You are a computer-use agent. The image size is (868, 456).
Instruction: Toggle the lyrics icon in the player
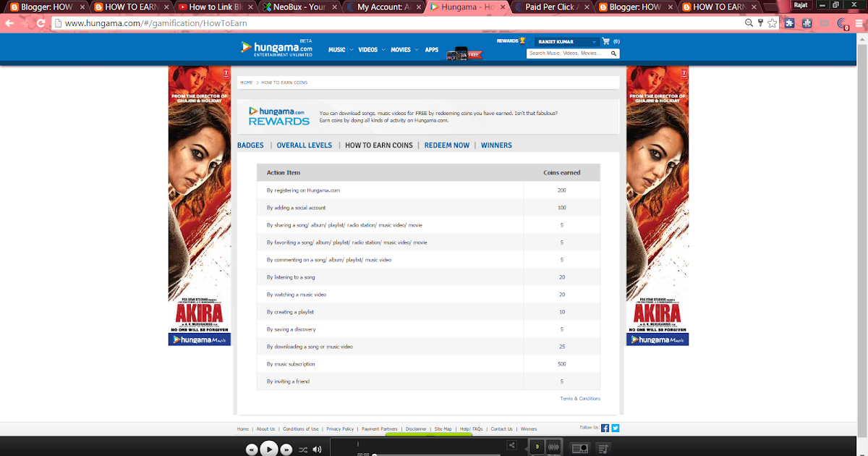coord(536,447)
